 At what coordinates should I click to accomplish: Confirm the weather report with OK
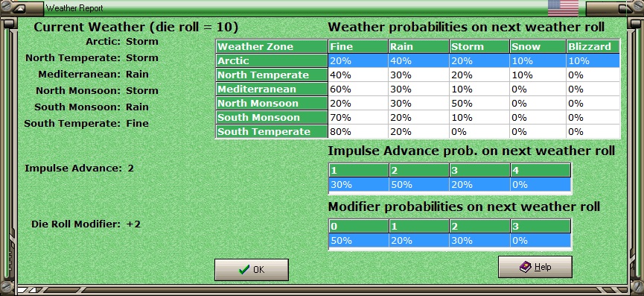click(x=252, y=270)
